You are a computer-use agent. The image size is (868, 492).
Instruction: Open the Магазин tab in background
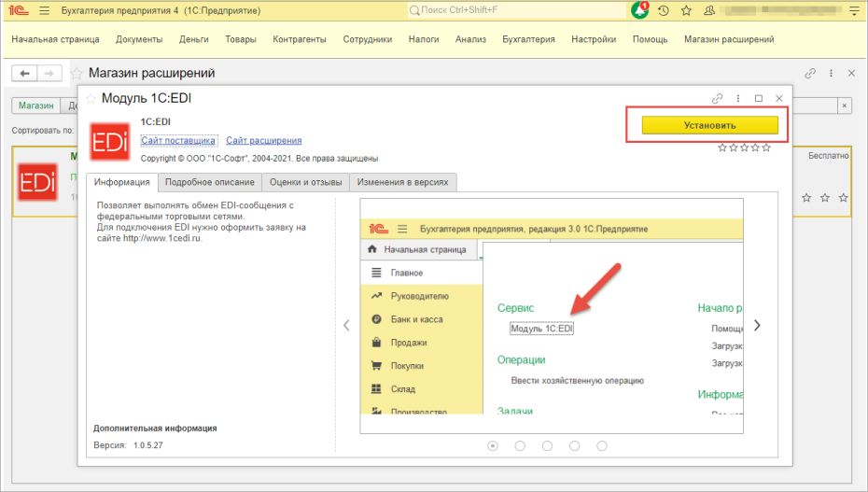(36, 105)
